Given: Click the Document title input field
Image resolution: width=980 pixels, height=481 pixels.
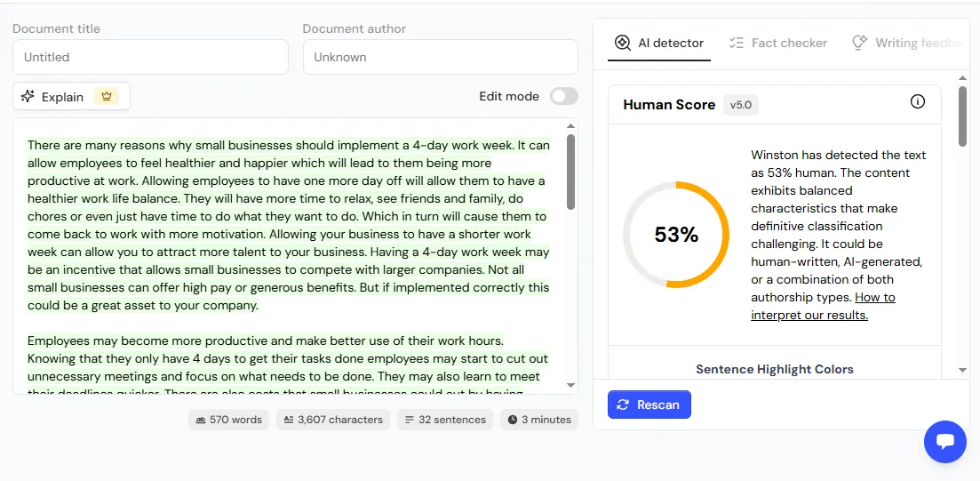Looking at the screenshot, I should tap(150, 57).
